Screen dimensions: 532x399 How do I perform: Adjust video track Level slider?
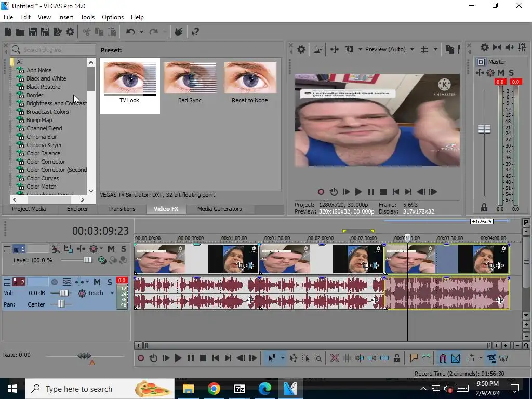click(x=87, y=260)
